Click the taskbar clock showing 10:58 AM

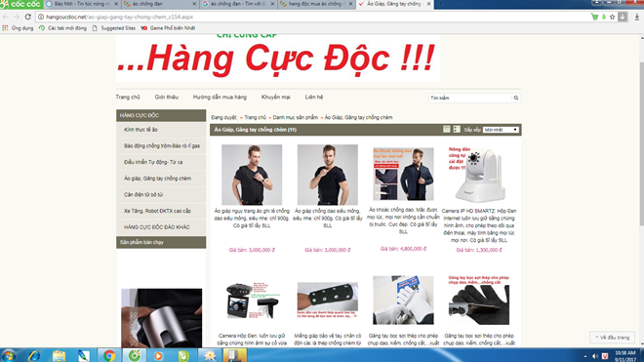tap(625, 356)
